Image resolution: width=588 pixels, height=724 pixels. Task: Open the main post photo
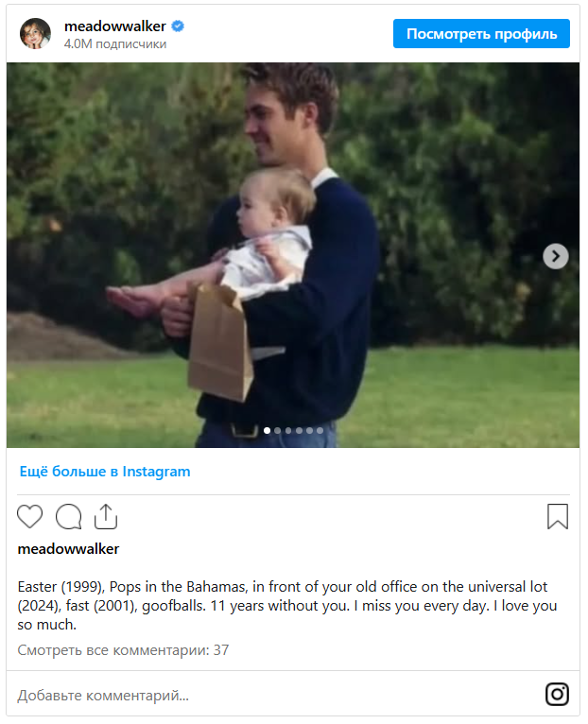click(x=293, y=255)
